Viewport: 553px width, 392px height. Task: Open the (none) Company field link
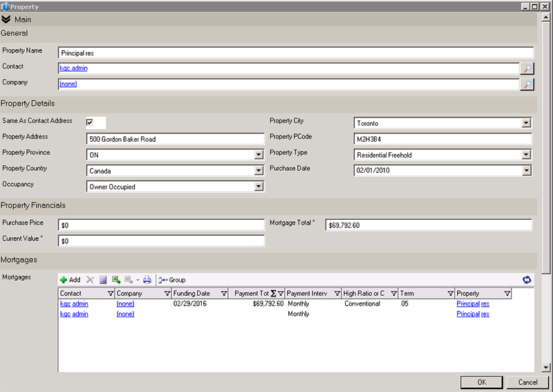pos(68,84)
